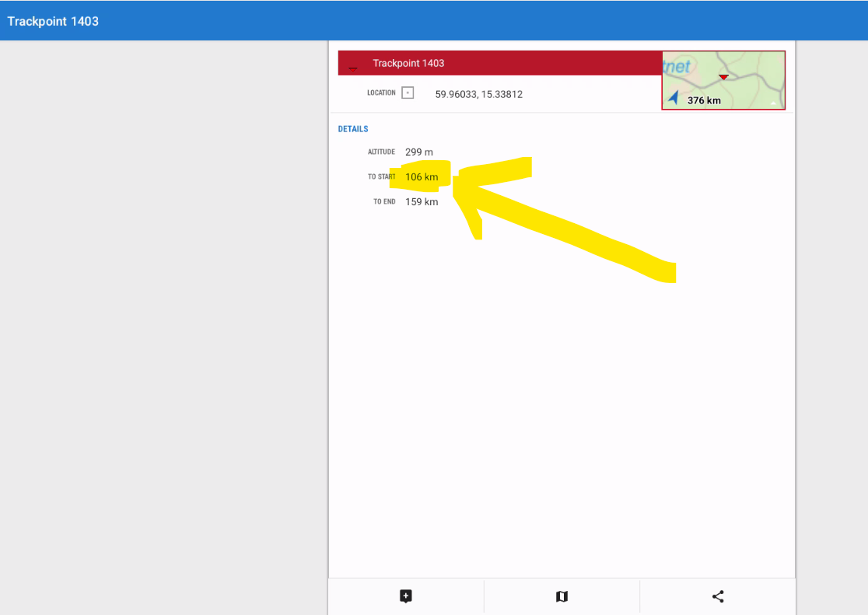Click the 376 km distance label
Screen dimensions: 868x615
704,100
